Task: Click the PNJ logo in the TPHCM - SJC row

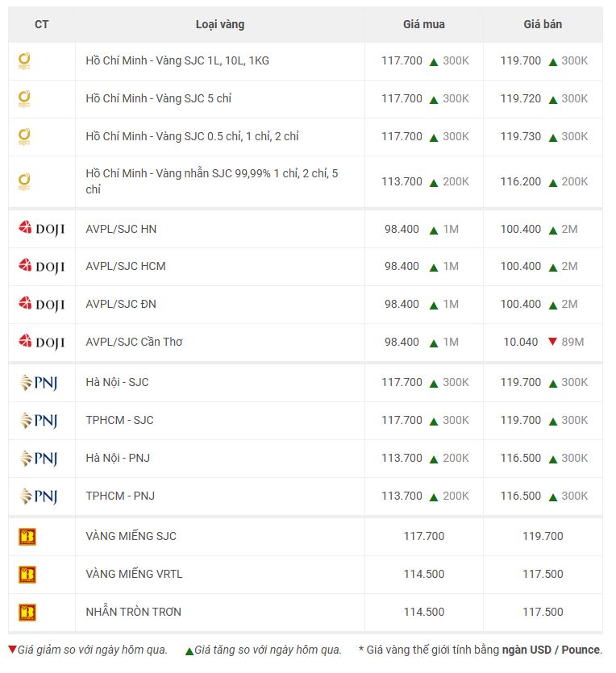Action: [39, 420]
